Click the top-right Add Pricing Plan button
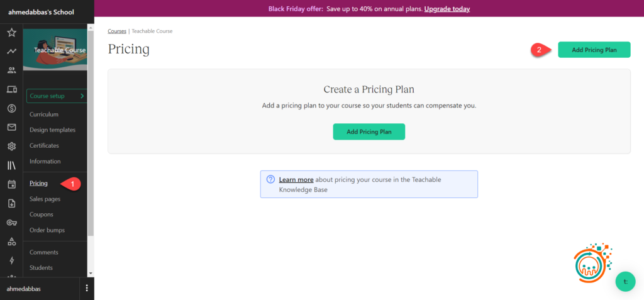The width and height of the screenshot is (644, 300). [x=594, y=50]
